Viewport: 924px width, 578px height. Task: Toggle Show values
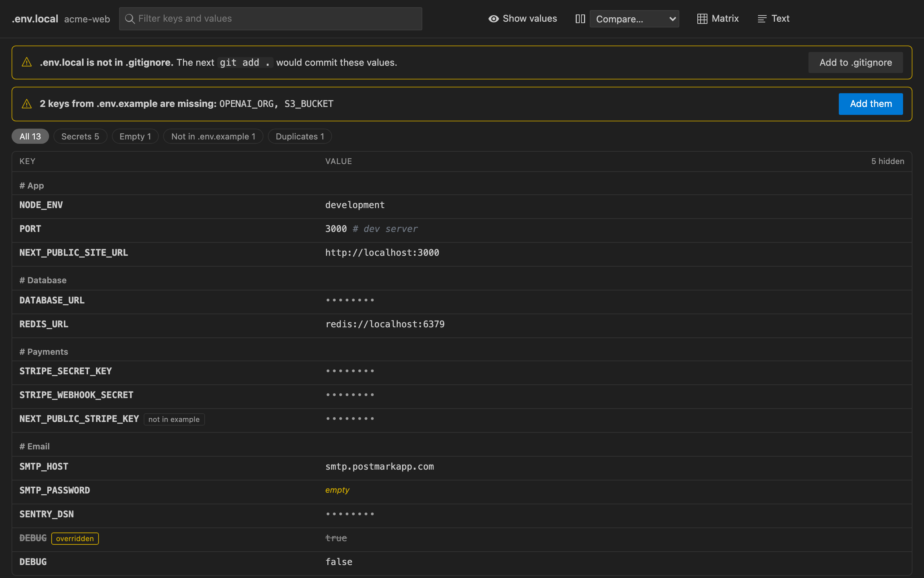(522, 19)
